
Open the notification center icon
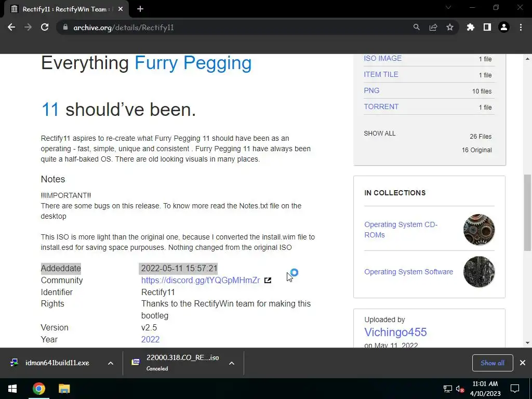(515, 389)
